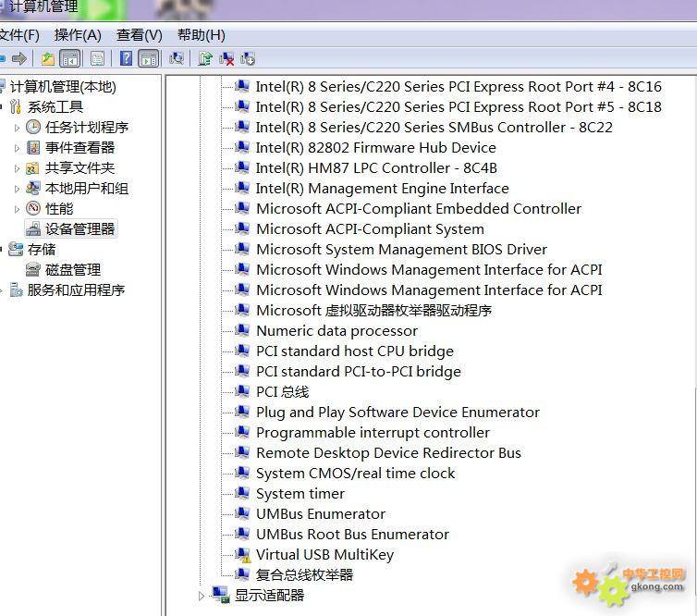Screen dimensions: 697x616
Task: Click the 任务计划程序 clock icon
Action: (33, 128)
